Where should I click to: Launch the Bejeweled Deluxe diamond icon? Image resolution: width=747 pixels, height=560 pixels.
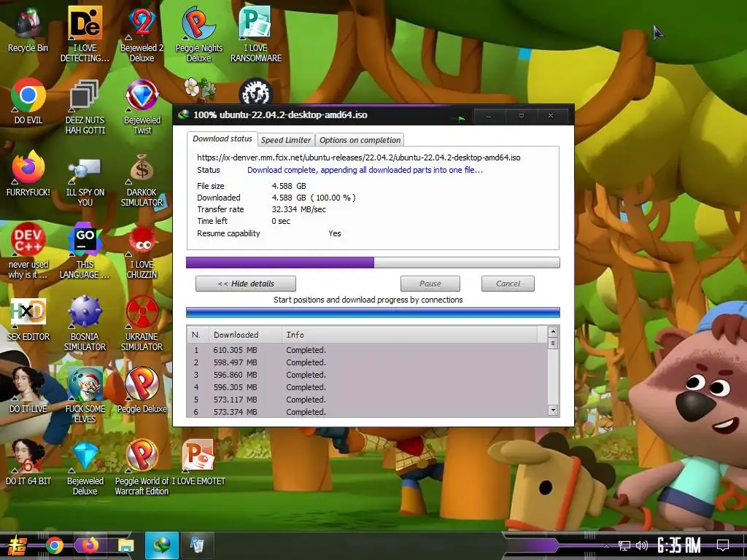click(x=85, y=469)
